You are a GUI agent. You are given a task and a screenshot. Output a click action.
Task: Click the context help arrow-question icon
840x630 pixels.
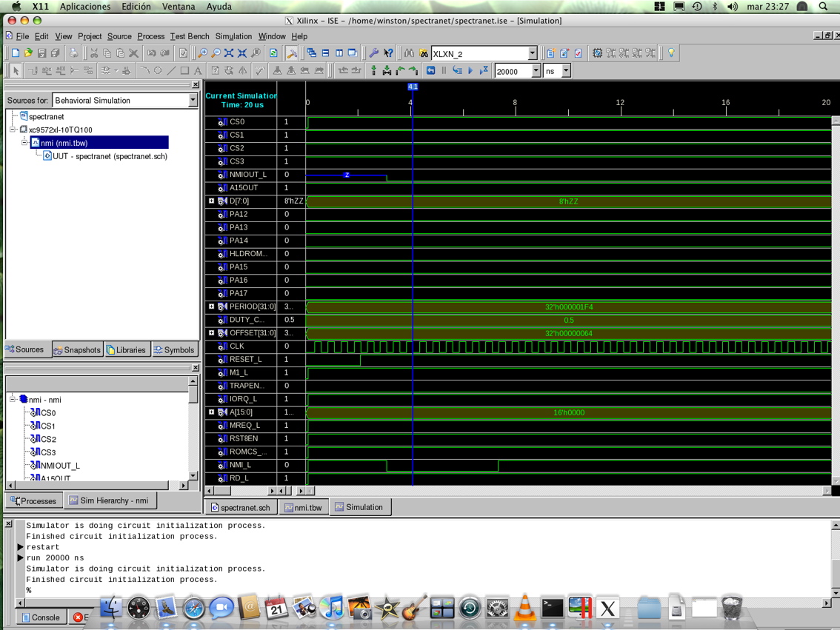388,53
